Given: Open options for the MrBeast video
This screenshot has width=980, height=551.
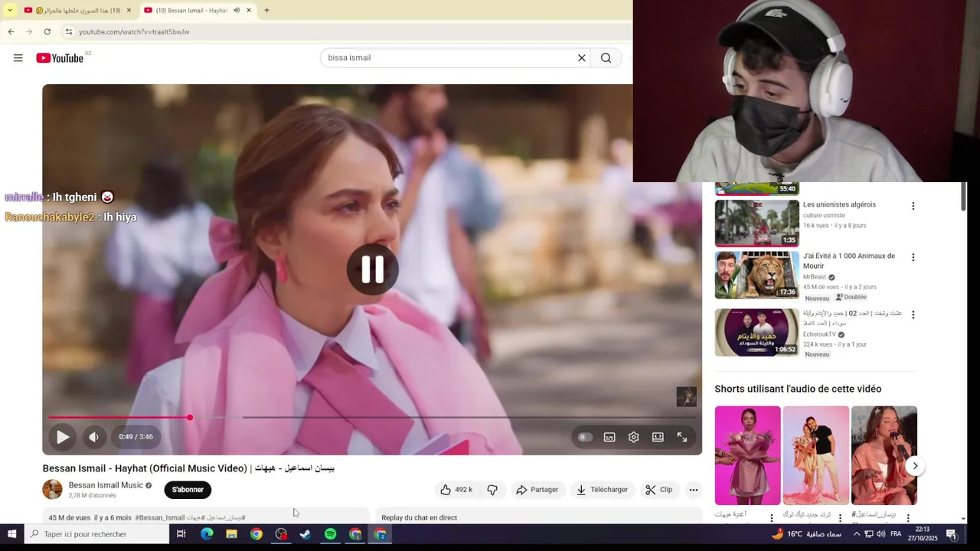Looking at the screenshot, I should tap(913, 257).
